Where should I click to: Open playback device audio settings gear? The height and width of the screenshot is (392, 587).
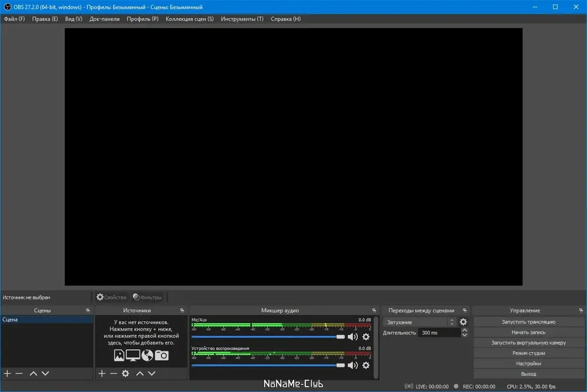pyautogui.click(x=366, y=365)
